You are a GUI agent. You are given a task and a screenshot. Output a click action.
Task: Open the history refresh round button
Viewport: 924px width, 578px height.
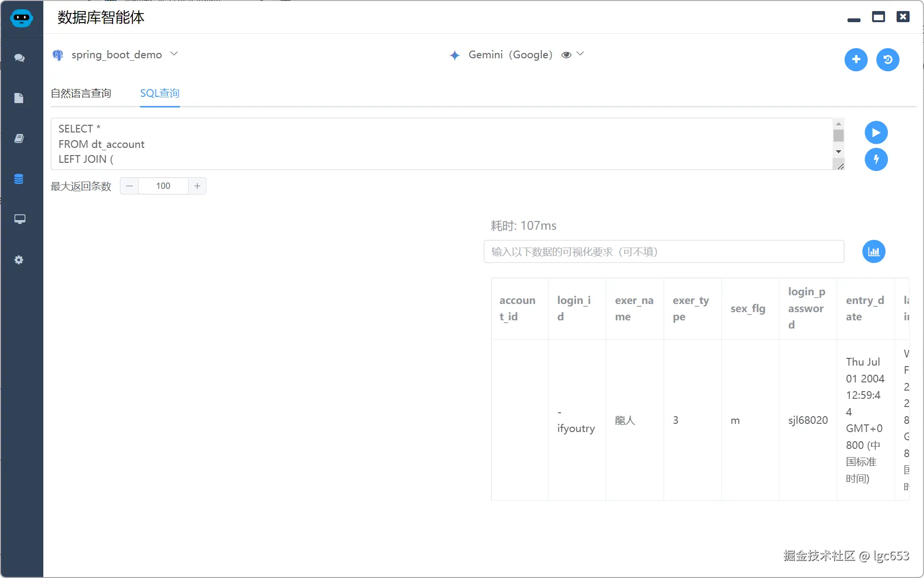point(887,60)
